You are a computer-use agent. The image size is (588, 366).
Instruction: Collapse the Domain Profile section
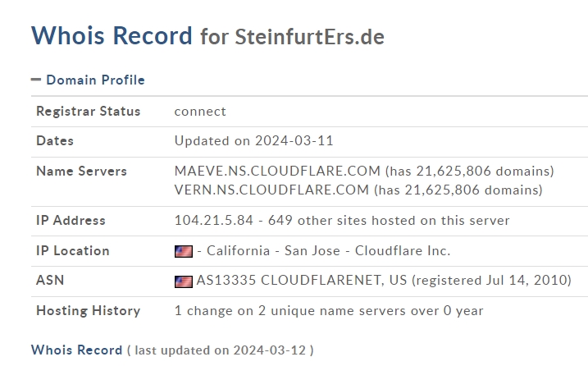(x=95, y=80)
